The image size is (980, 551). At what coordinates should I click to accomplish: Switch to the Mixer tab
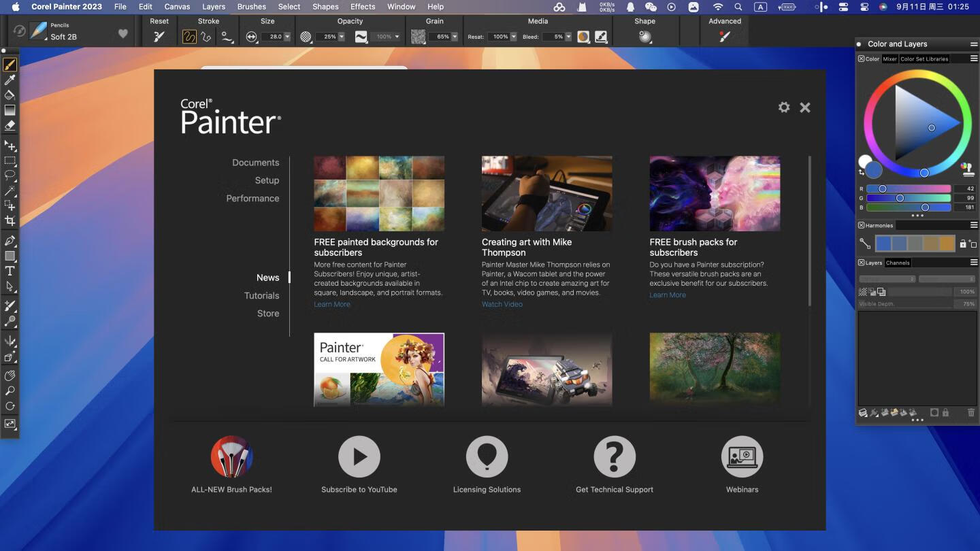coord(889,59)
